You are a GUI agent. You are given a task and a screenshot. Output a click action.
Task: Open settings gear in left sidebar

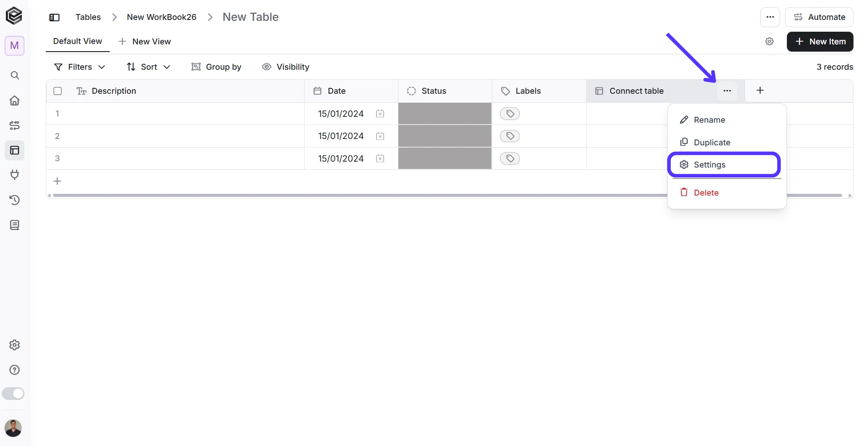click(x=15, y=345)
